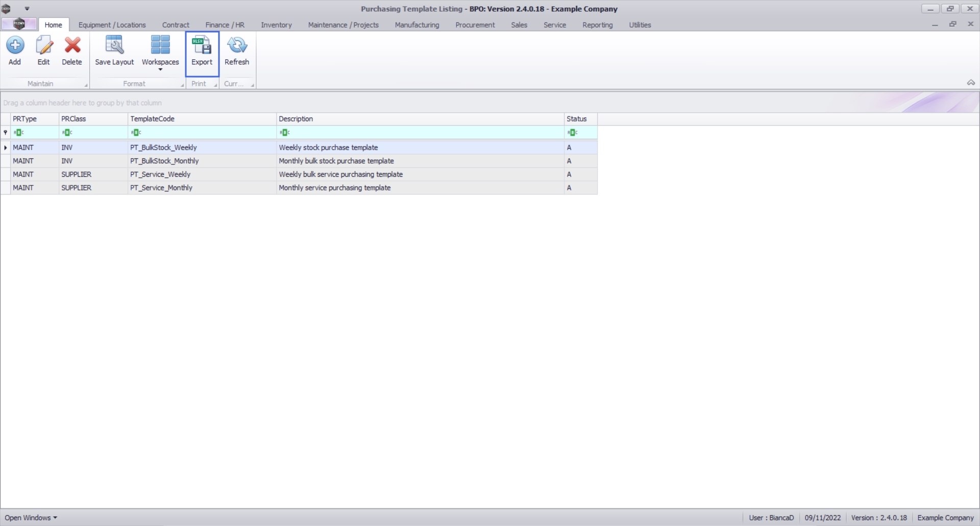
Task: Click 'Weekly stock purchase template' description cell
Action: [x=420, y=148]
